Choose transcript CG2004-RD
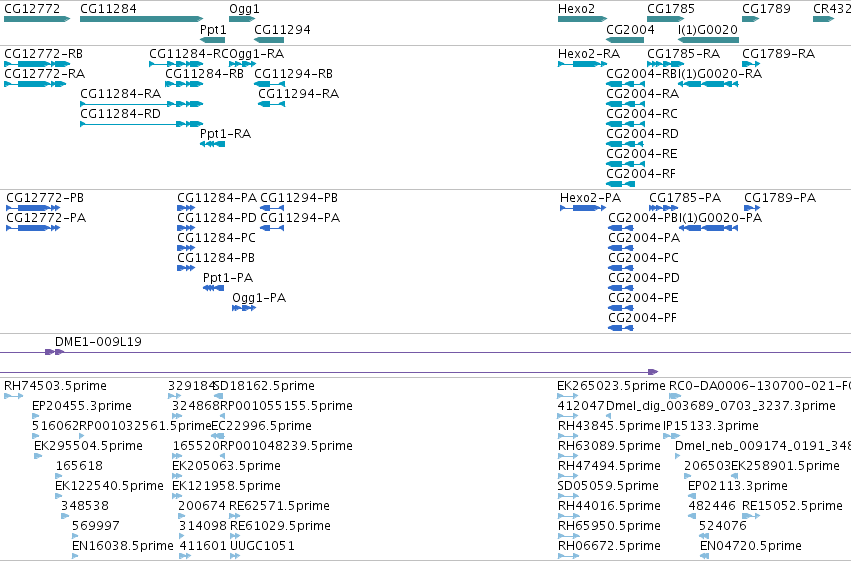This screenshot has height=561, width=851. 643,134
